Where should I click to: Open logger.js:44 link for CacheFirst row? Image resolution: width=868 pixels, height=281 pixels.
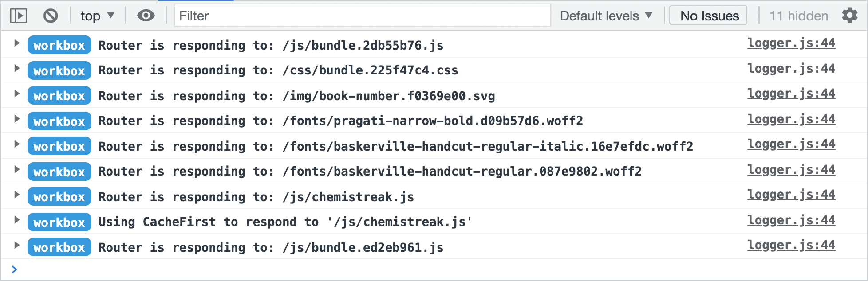(791, 220)
